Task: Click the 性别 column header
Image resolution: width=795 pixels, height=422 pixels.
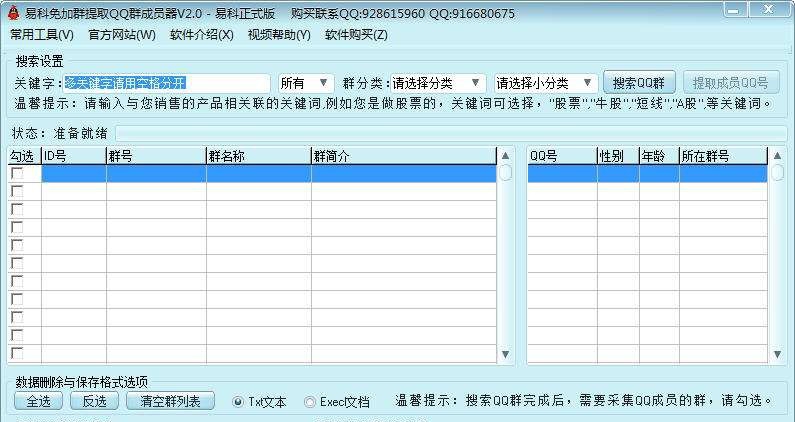Action: pyautogui.click(x=619, y=156)
